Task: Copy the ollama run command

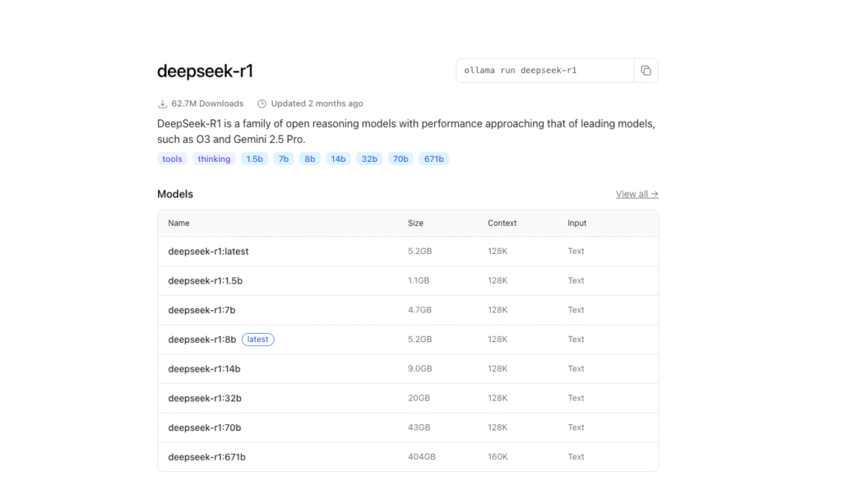Action: click(645, 71)
